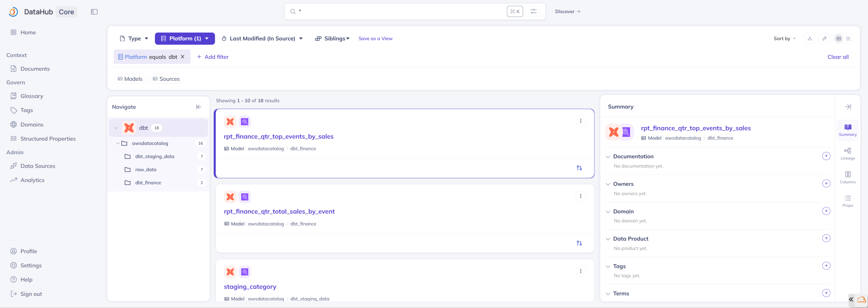
Task: Switch to the Summary tab
Action: tap(848, 130)
